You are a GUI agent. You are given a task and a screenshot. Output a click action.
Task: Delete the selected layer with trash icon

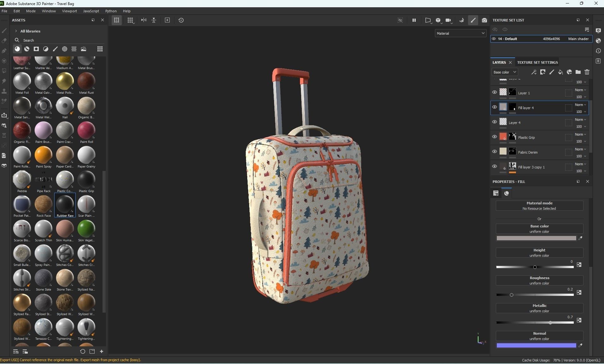click(587, 72)
